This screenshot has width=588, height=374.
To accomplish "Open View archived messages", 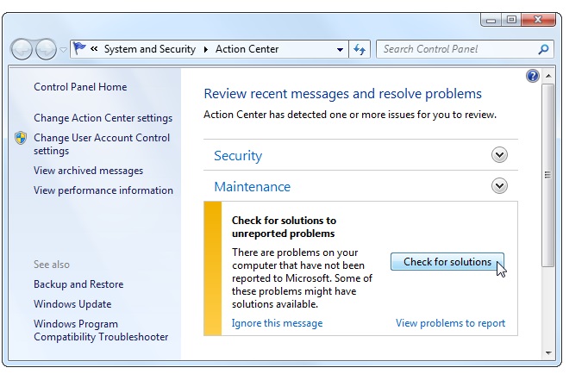I will pyautogui.click(x=89, y=171).
